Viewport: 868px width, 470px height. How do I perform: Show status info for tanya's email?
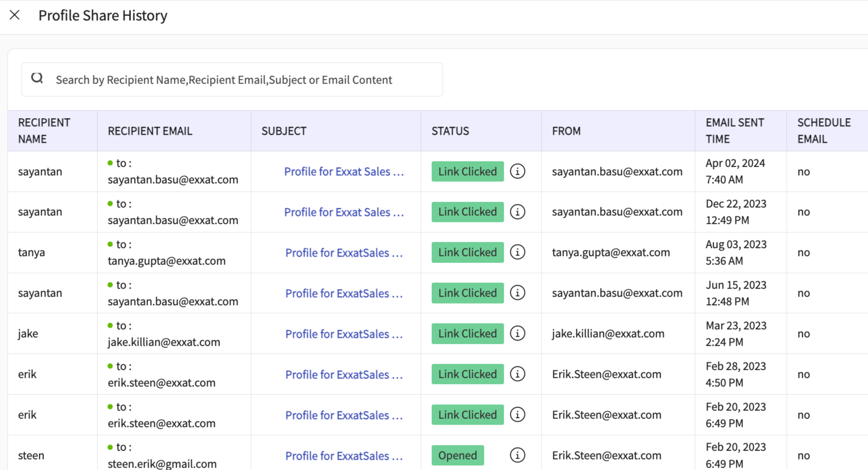pyautogui.click(x=517, y=253)
